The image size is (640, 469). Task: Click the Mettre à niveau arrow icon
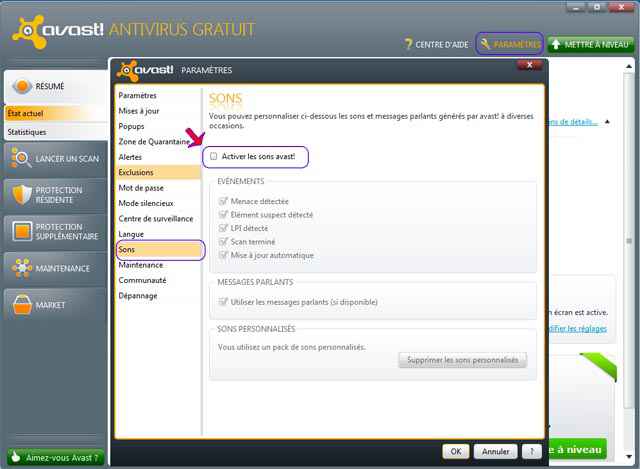(x=556, y=44)
